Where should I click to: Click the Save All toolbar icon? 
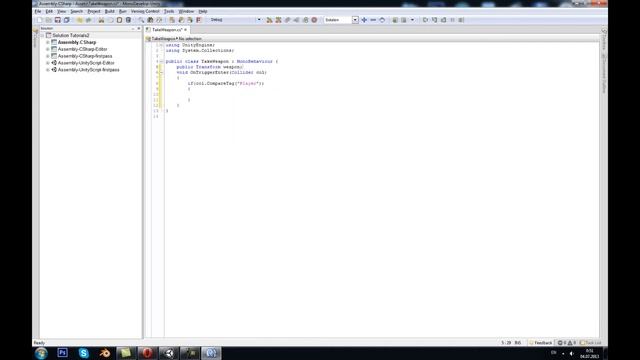click(x=67, y=20)
